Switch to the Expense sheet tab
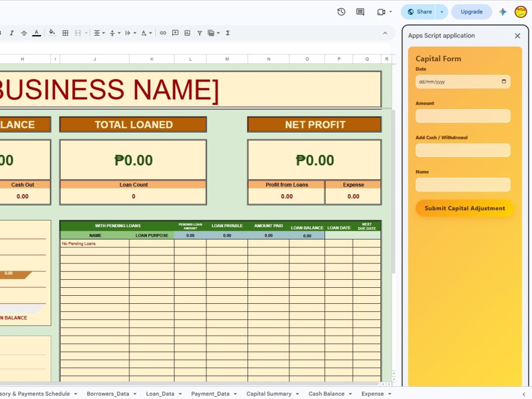Screen dimensions: 532x399 tap(372, 394)
